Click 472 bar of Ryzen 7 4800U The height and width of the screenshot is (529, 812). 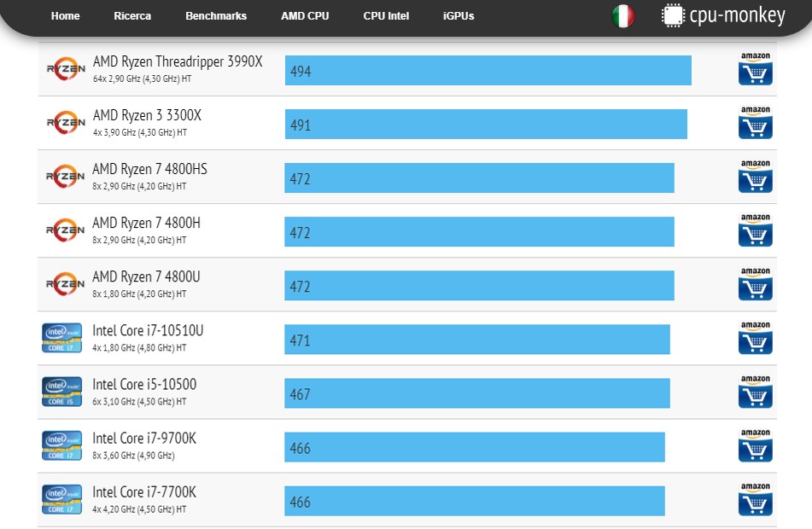coord(480,286)
